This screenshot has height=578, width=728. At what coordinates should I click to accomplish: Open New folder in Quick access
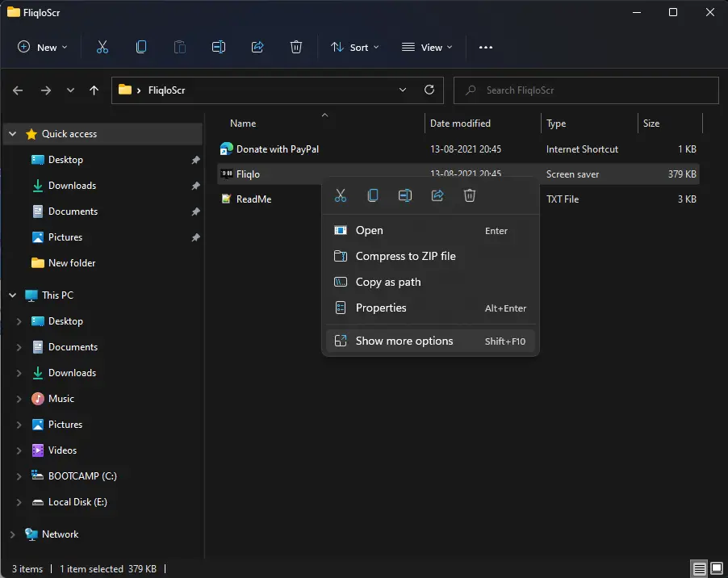(72, 263)
